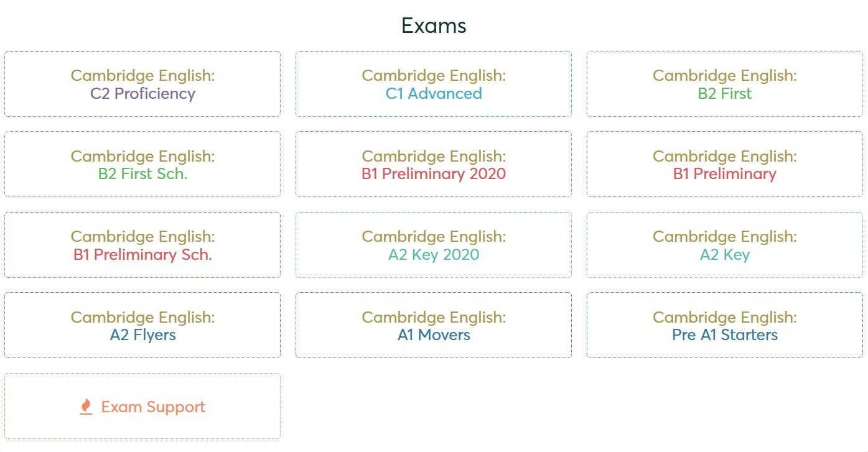Open the B1 Preliminary 2020 card
Viewport: 868px width, 452px height.
pyautogui.click(x=434, y=174)
